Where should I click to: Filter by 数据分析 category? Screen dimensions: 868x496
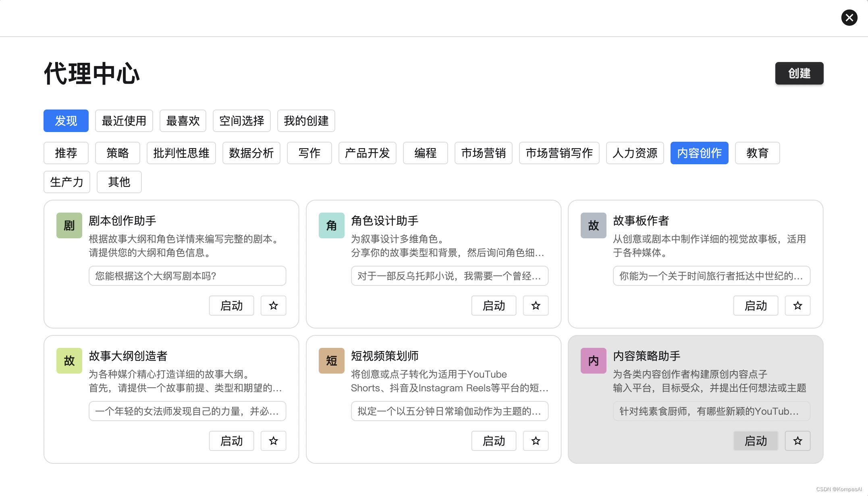(251, 153)
